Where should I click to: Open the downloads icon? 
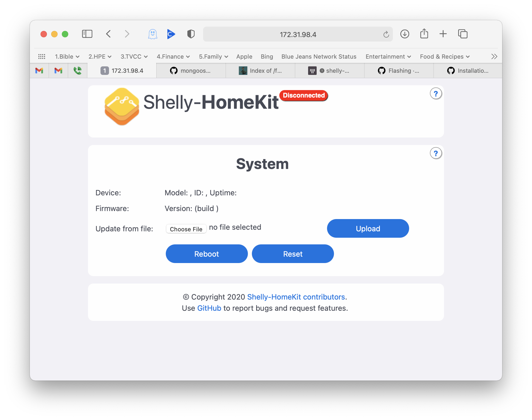[404, 34]
